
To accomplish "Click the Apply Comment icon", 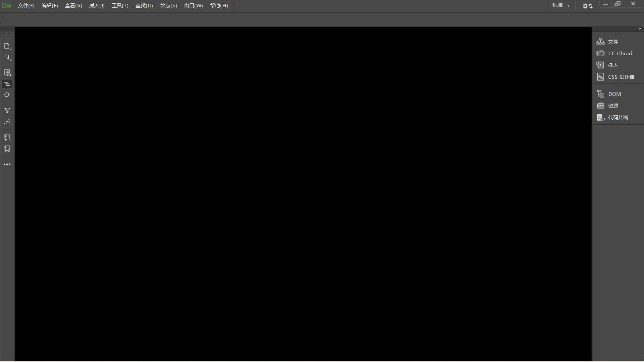I will tap(7, 137).
